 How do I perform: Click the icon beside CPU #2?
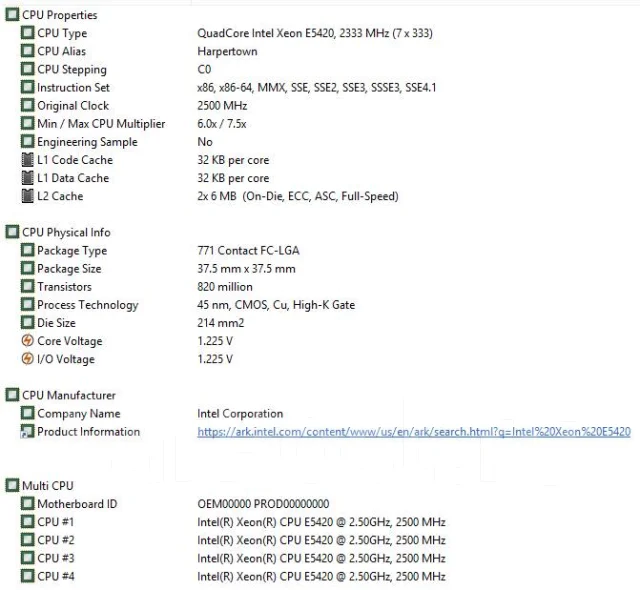[27, 540]
